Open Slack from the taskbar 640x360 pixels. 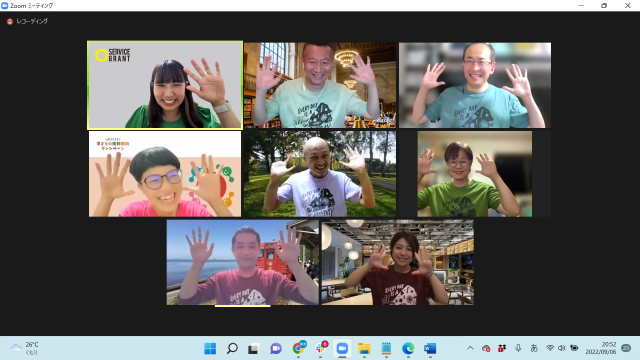point(320,348)
